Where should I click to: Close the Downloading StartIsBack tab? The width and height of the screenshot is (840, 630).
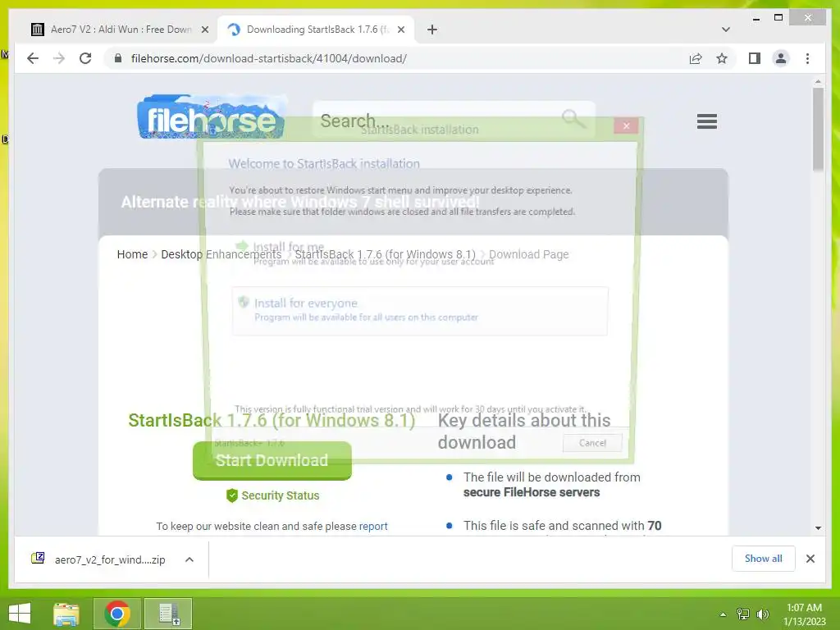point(400,30)
